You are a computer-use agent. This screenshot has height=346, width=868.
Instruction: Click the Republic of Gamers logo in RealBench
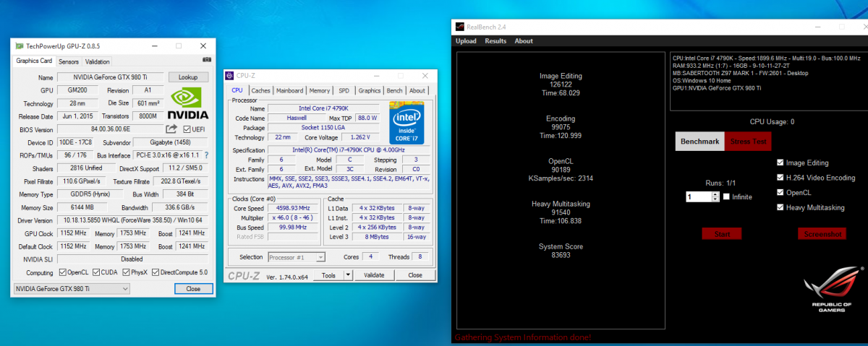833,289
